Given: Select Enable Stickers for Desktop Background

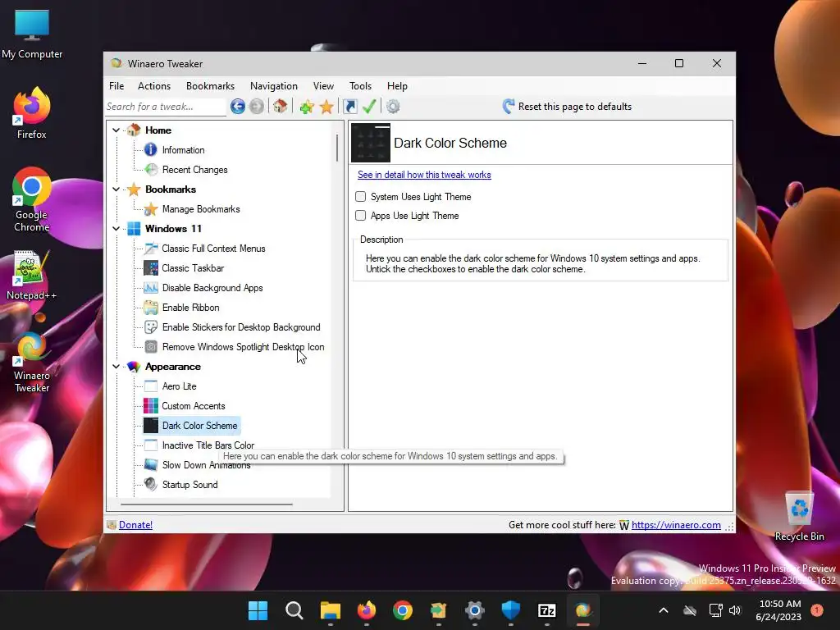Looking at the screenshot, I should (241, 327).
